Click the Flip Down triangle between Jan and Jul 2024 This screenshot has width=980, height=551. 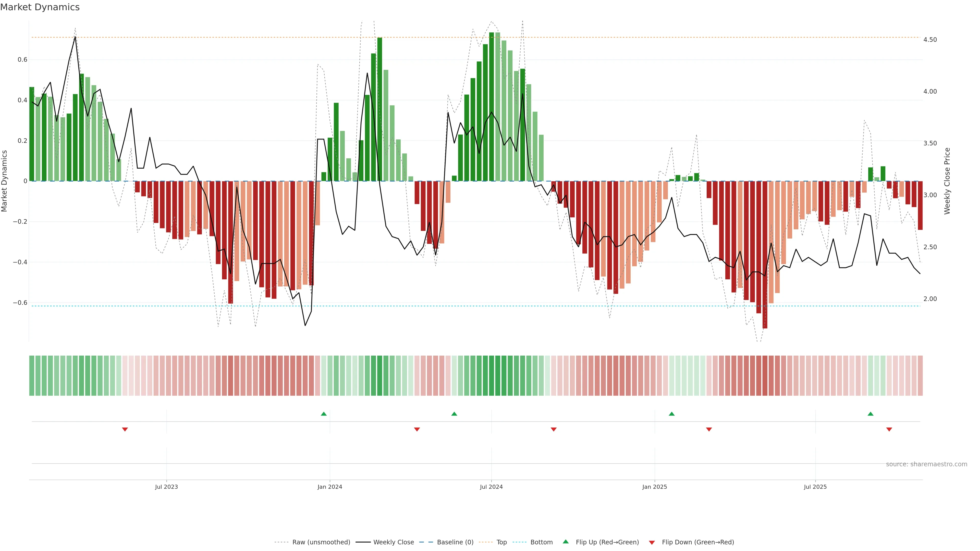click(417, 429)
